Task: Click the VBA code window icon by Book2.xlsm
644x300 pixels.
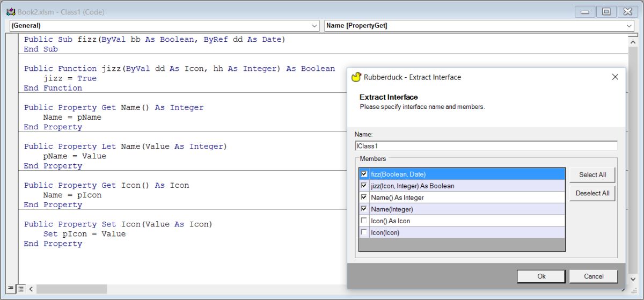Action: point(10,12)
